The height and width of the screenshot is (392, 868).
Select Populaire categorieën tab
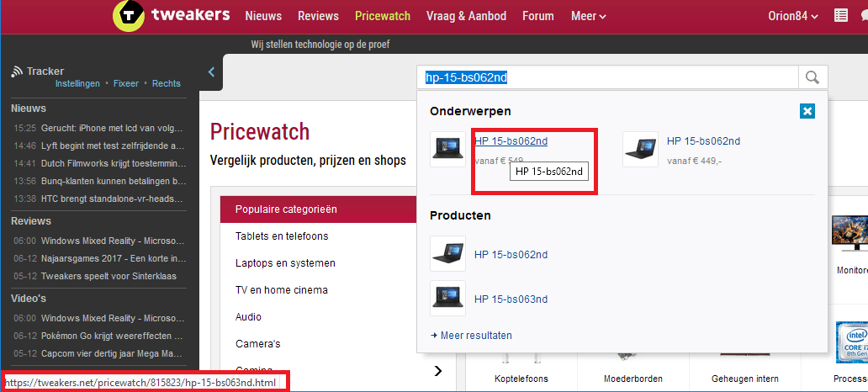318,209
